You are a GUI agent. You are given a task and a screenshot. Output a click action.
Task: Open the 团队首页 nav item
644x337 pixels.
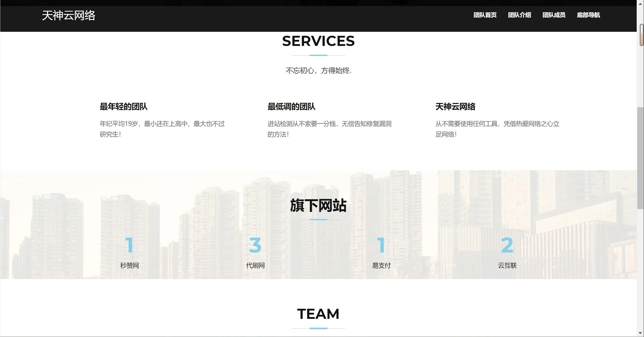click(485, 15)
